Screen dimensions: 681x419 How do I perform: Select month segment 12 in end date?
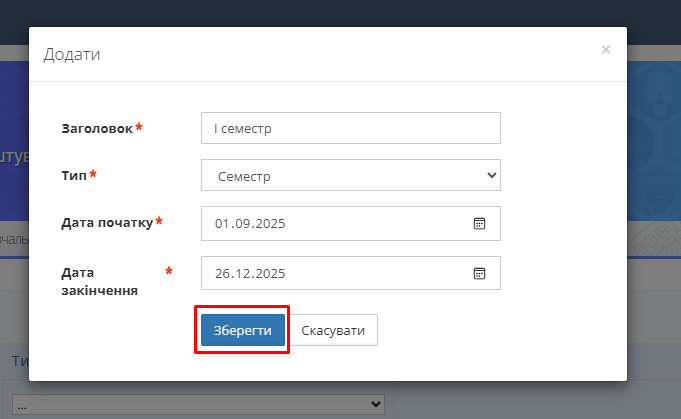pos(241,273)
